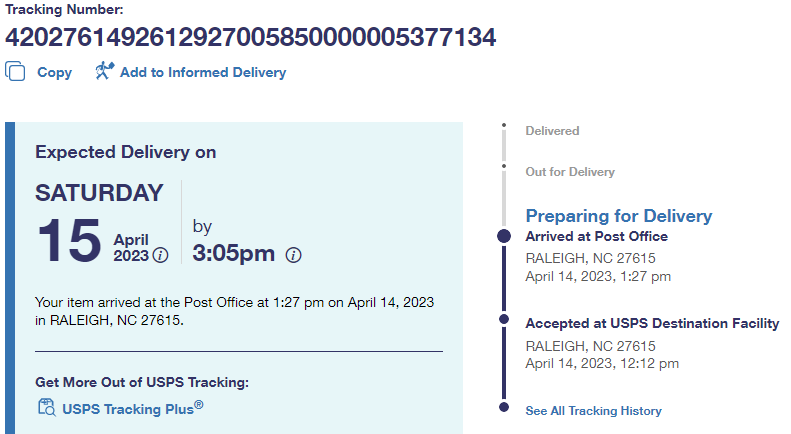Click Accepted at USPS Destination Facility title

[x=652, y=323]
